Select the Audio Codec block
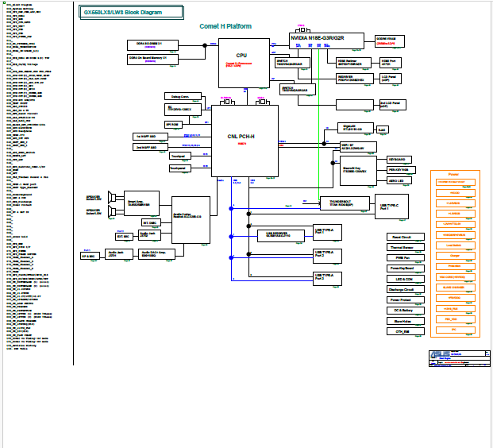The image size is (493, 448). point(191,220)
